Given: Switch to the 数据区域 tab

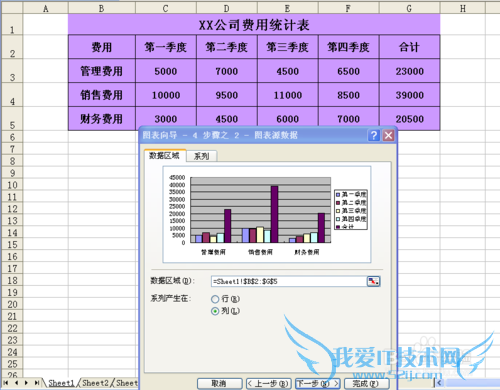Looking at the screenshot, I should pyautogui.click(x=164, y=155).
